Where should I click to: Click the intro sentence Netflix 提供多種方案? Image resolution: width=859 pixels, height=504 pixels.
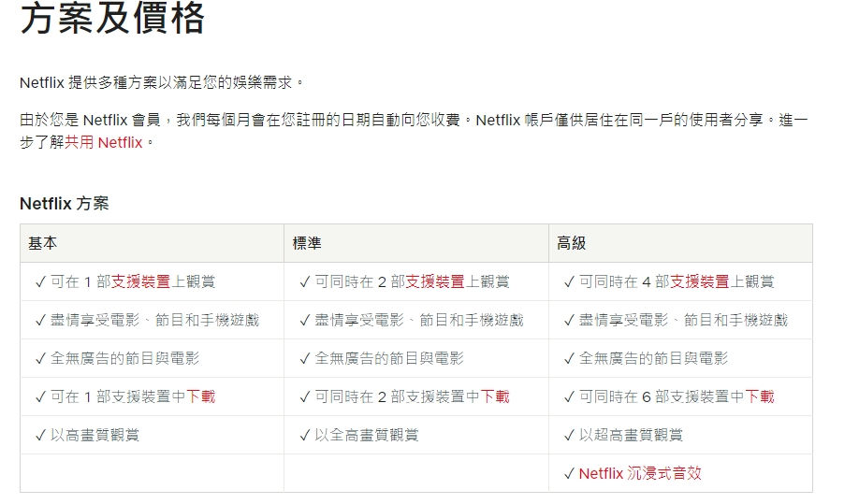point(162,82)
